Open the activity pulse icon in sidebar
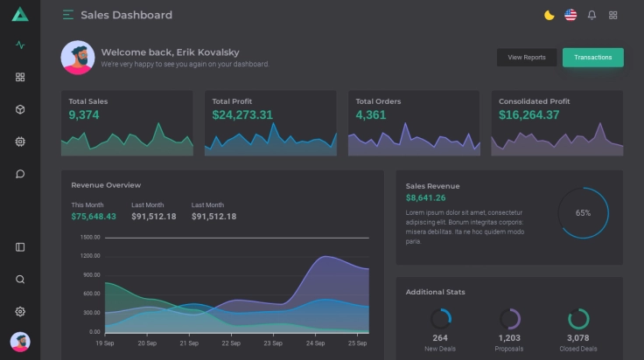Image resolution: width=644 pixels, height=360 pixels. 20,45
